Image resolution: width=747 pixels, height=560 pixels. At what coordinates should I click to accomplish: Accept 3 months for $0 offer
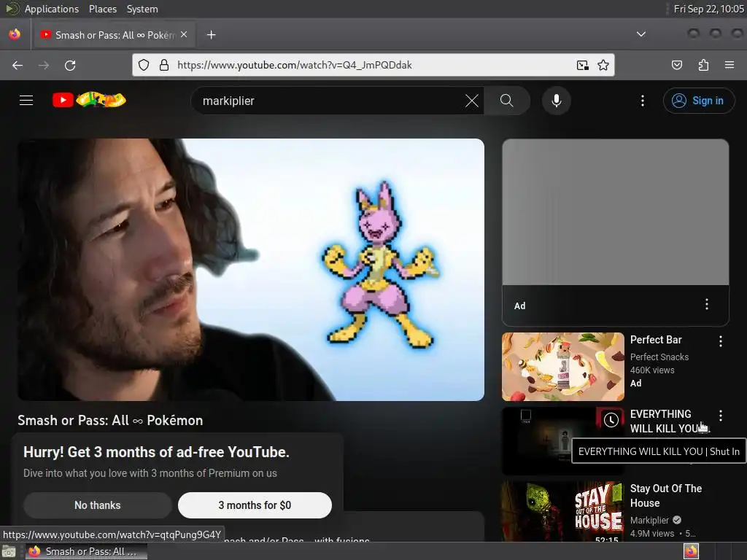pos(255,505)
